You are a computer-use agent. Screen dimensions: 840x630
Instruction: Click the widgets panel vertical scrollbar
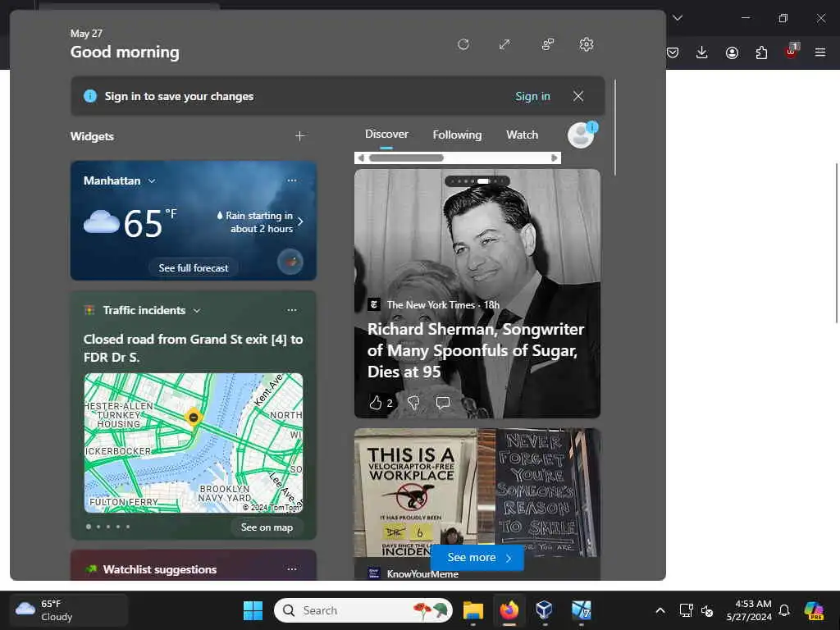point(615,127)
